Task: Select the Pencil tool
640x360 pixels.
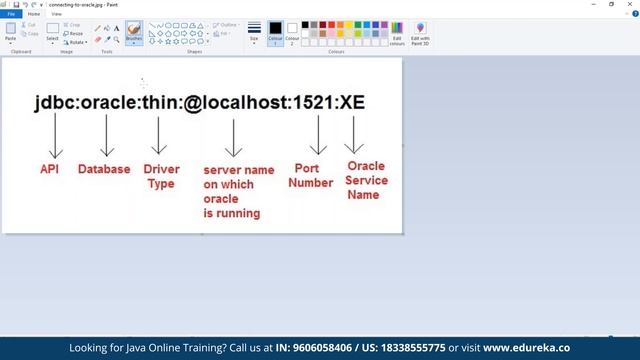Action: pos(98,29)
